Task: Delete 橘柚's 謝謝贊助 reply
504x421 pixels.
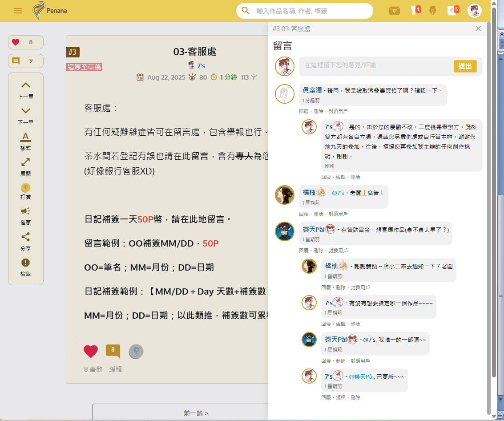Action: click(341, 287)
